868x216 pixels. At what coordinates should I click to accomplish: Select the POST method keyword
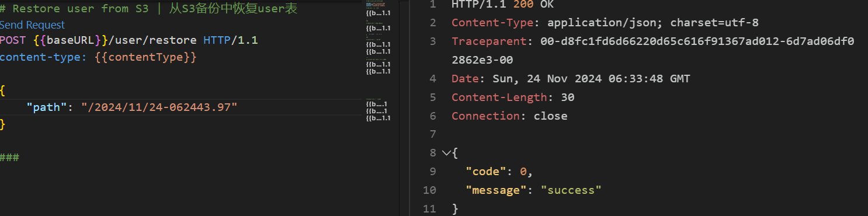click(13, 41)
